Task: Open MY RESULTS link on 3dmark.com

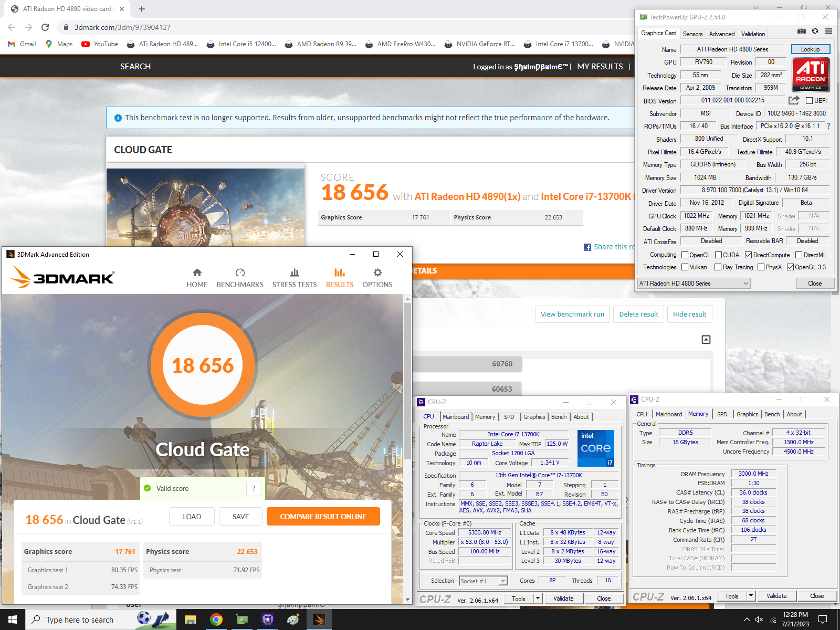Action: pos(600,67)
